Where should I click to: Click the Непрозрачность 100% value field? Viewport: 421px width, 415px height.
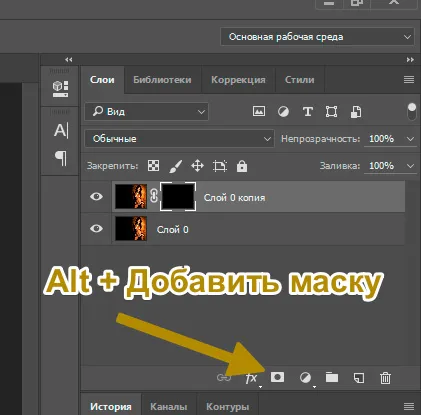coord(382,139)
